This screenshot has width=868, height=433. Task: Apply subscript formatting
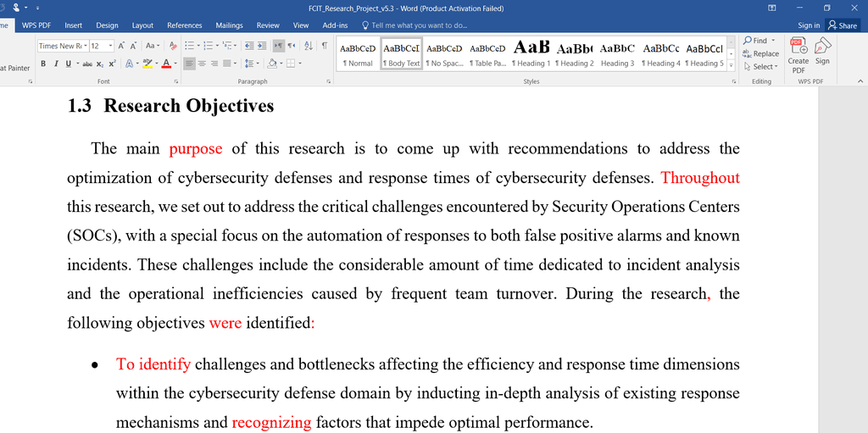[x=100, y=64]
